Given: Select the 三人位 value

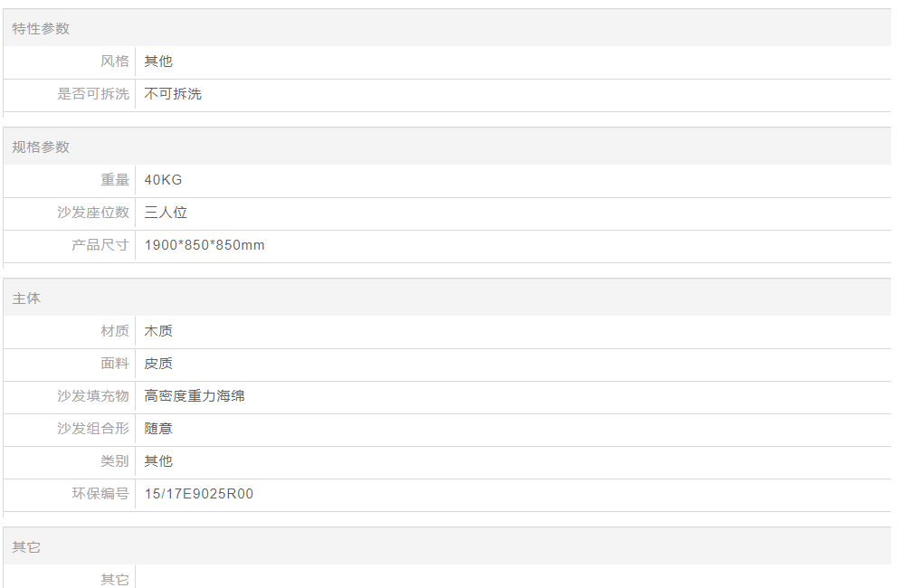Looking at the screenshot, I should (x=166, y=213).
